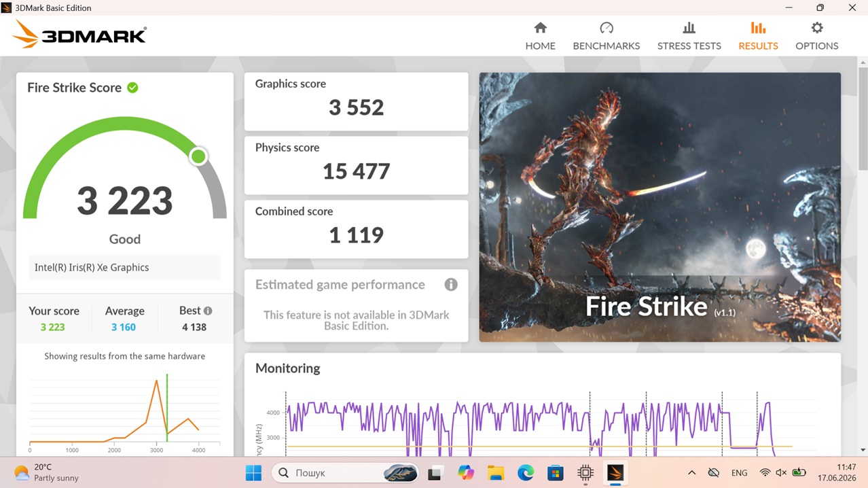Click the Average score value 3 160

click(x=124, y=327)
